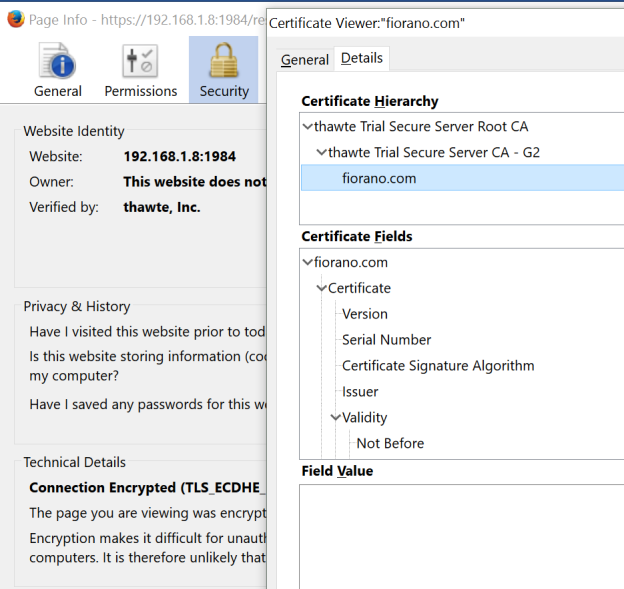Image resolution: width=624 pixels, height=589 pixels.
Task: Click the Certificate Fields heading
Action: (x=357, y=236)
